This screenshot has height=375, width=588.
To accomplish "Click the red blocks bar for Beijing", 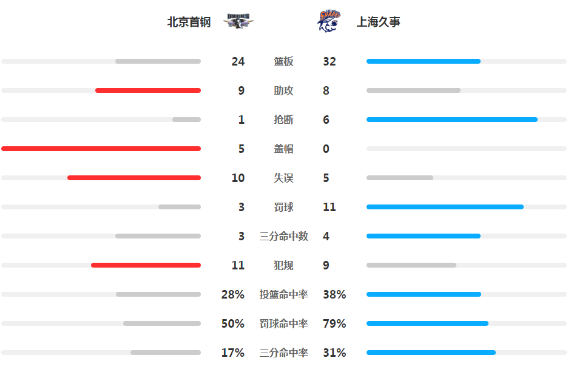I will pyautogui.click(x=101, y=149).
